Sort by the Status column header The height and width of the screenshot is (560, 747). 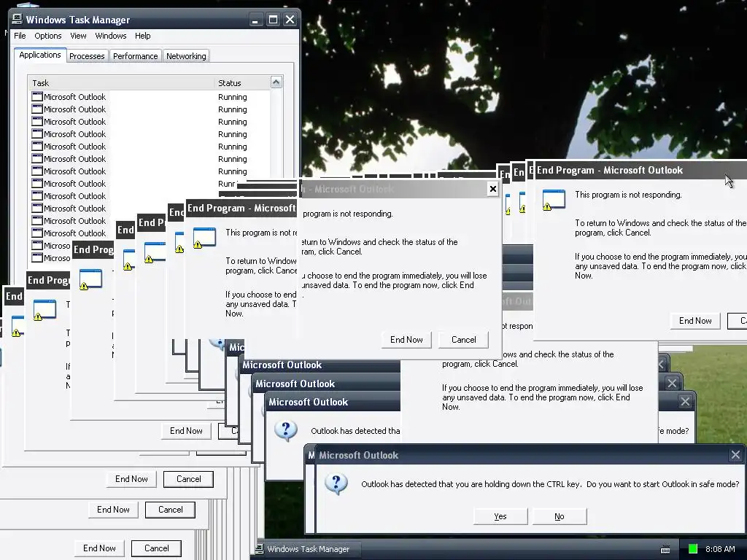(242, 83)
